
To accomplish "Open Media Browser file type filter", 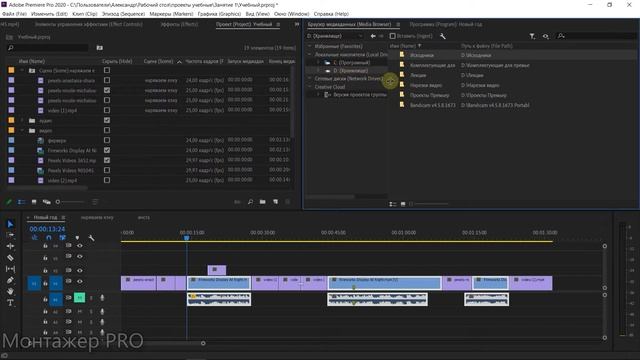I will (532, 36).
